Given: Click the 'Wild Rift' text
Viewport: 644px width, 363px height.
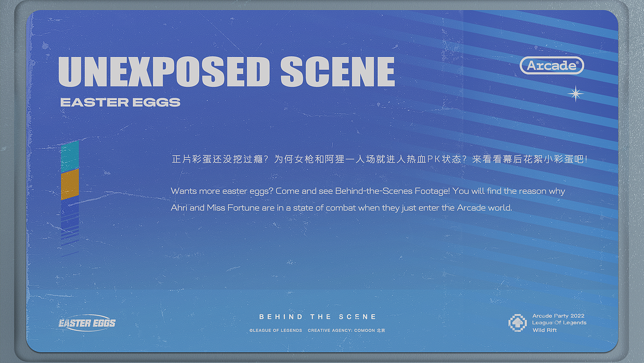Looking at the screenshot, I should click(x=545, y=330).
